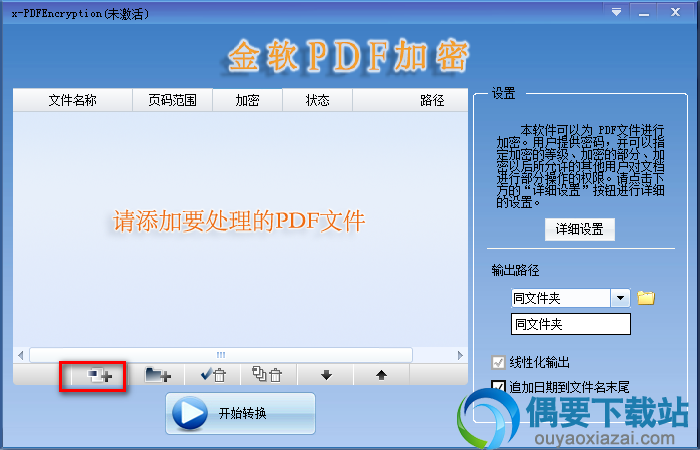Click the file list's right scroll arrow

click(460, 355)
